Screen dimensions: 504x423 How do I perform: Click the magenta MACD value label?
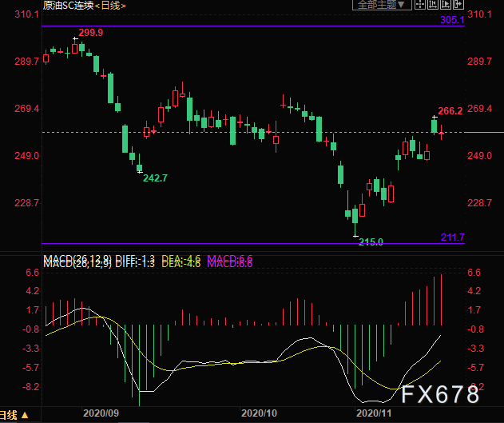[x=229, y=261]
